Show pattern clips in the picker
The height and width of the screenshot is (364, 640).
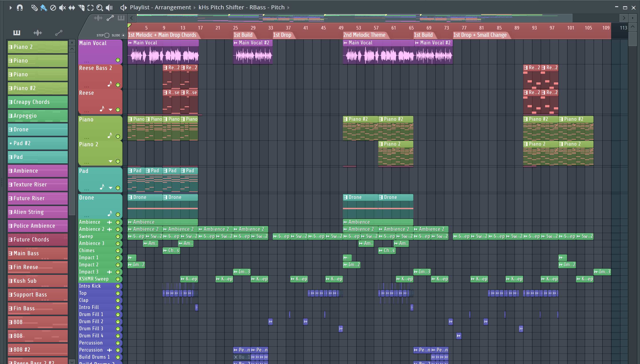(x=17, y=32)
